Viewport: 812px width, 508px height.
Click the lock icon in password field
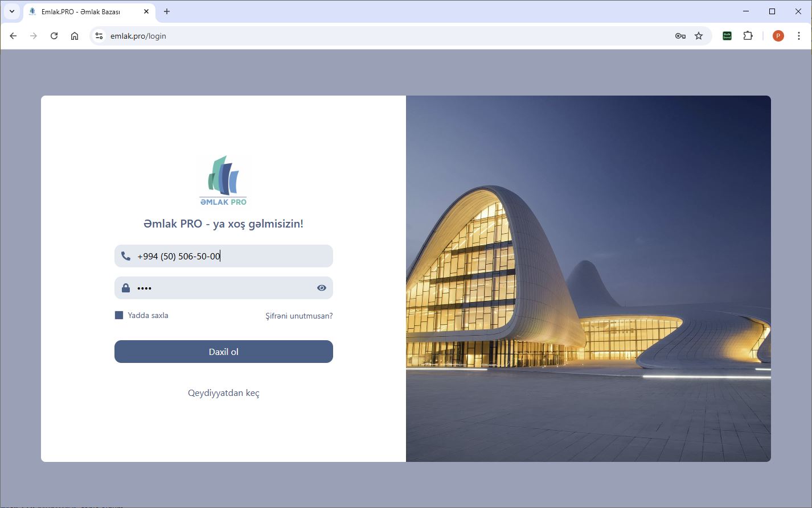(126, 288)
